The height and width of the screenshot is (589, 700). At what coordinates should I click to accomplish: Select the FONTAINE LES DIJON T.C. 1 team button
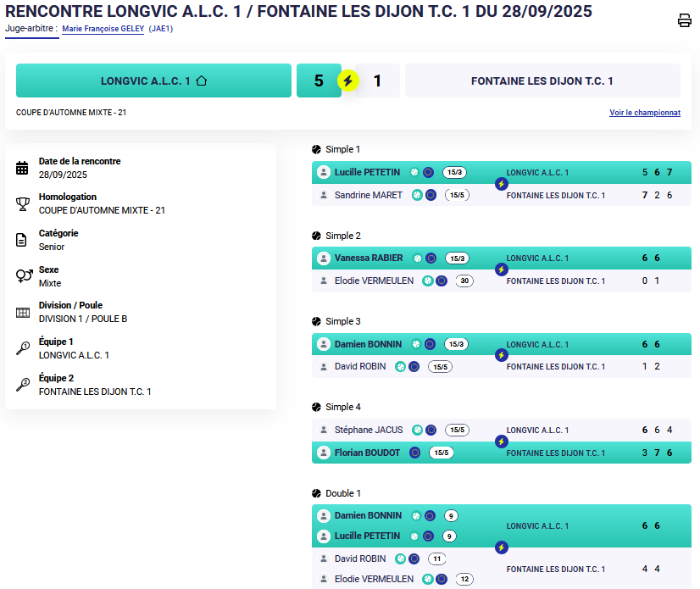(x=542, y=81)
